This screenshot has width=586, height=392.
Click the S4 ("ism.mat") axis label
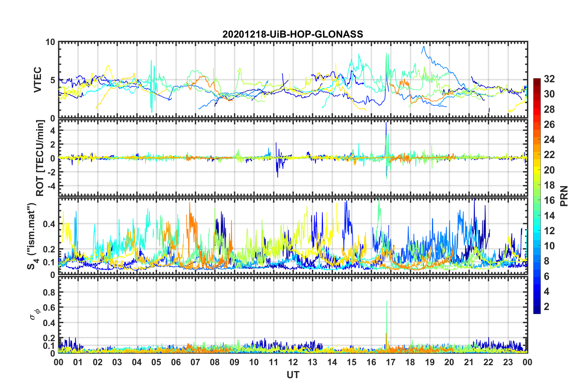pos(32,236)
